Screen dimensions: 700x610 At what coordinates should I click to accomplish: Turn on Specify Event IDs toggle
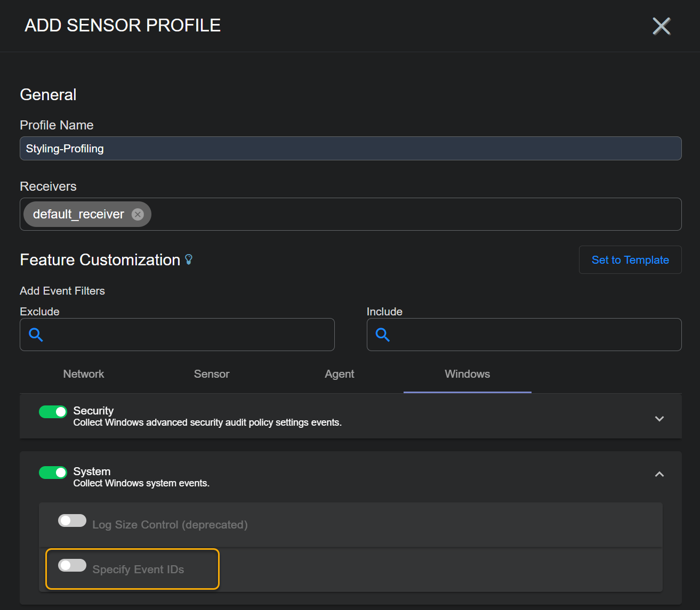(x=72, y=565)
